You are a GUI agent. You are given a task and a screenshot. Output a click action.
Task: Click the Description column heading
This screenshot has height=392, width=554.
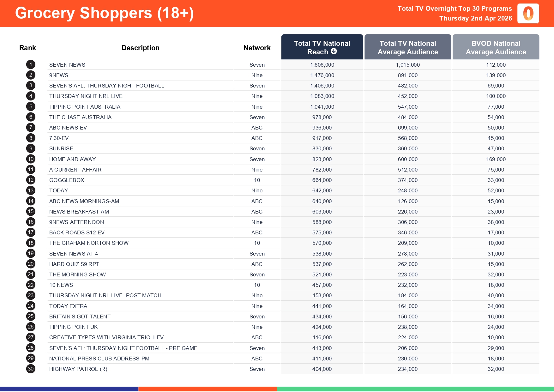141,48
